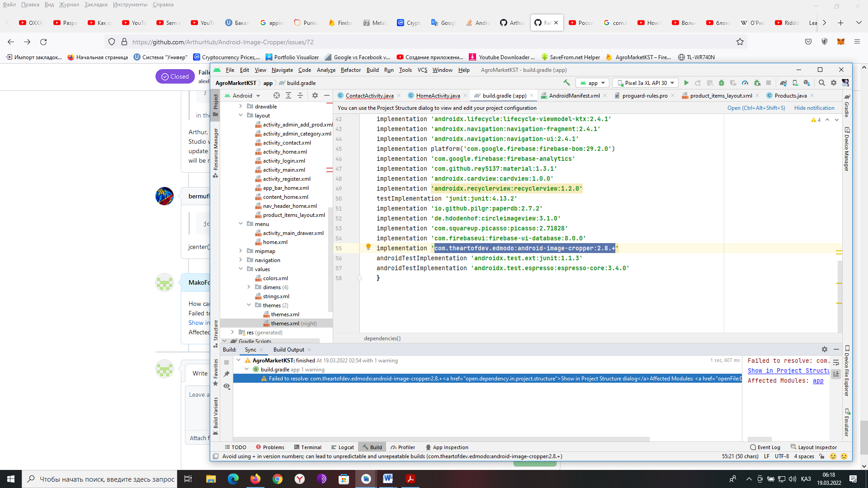Open the device selector showing Pixel 3a XL
The image size is (868, 488).
(645, 83)
